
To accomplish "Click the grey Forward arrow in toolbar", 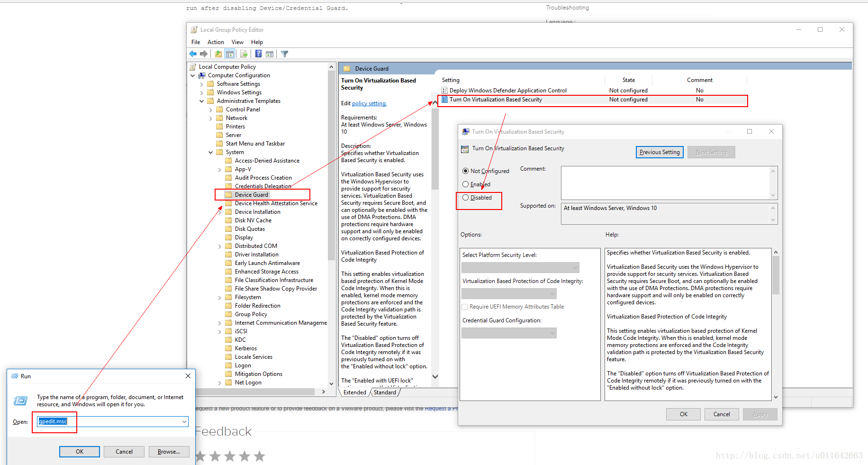I will coord(204,54).
